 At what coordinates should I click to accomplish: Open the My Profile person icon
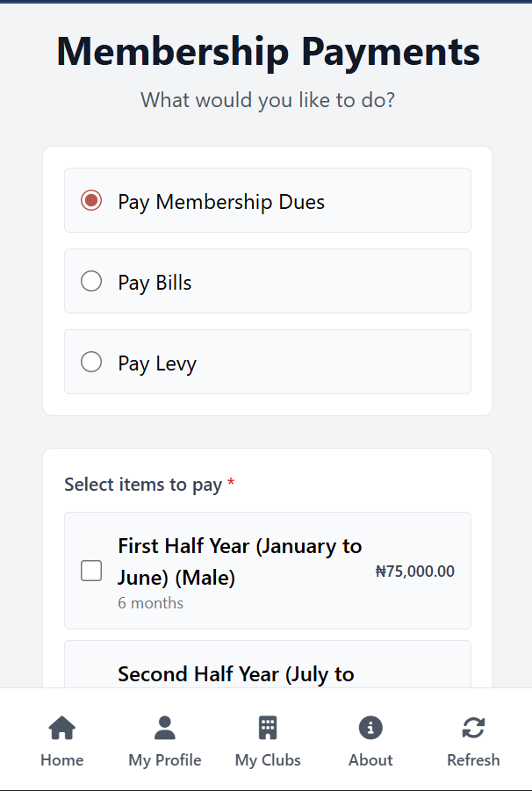[164, 728]
